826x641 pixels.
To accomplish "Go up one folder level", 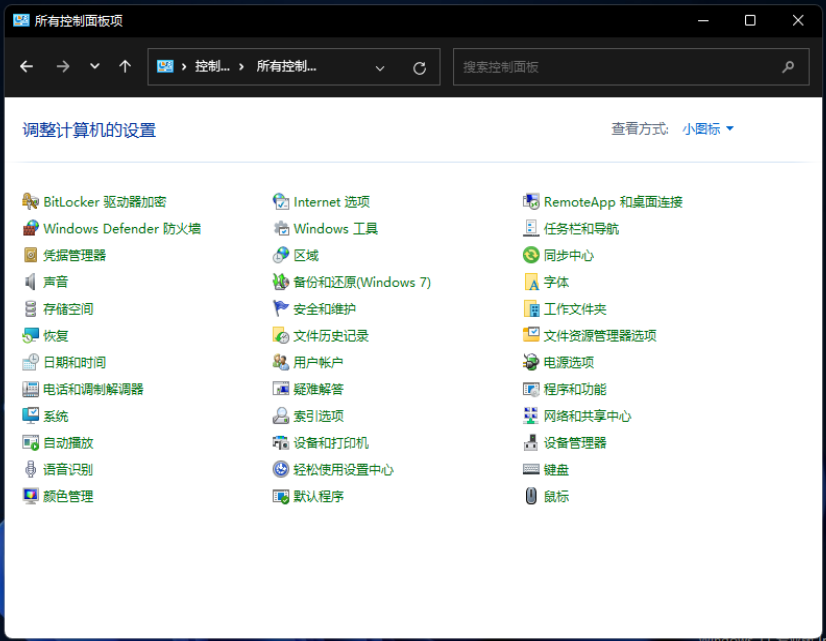I will click(x=125, y=67).
